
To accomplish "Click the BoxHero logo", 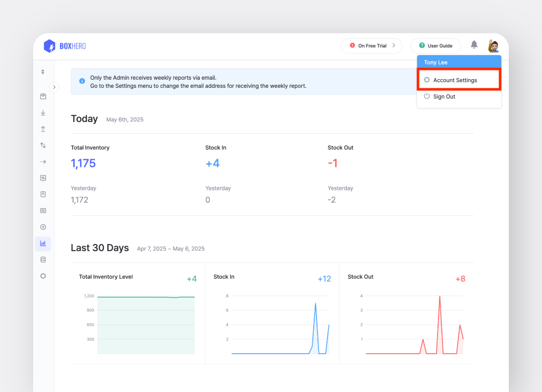I will (x=65, y=46).
